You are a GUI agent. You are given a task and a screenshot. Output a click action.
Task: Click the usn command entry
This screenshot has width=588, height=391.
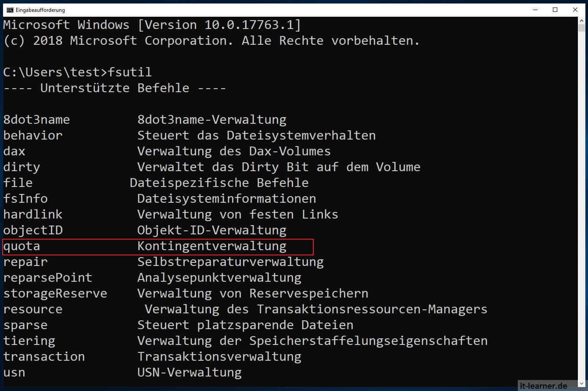click(x=14, y=373)
